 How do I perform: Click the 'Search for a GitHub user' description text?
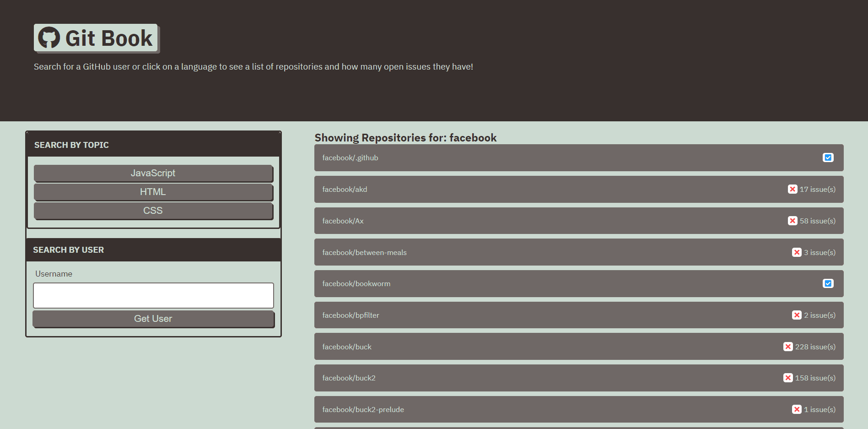253,67
